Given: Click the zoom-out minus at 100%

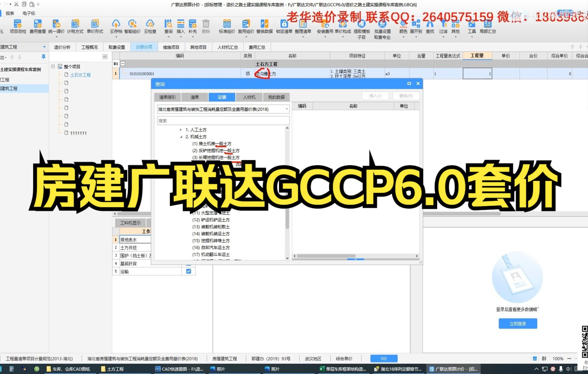Looking at the screenshot, I should pos(569,358).
